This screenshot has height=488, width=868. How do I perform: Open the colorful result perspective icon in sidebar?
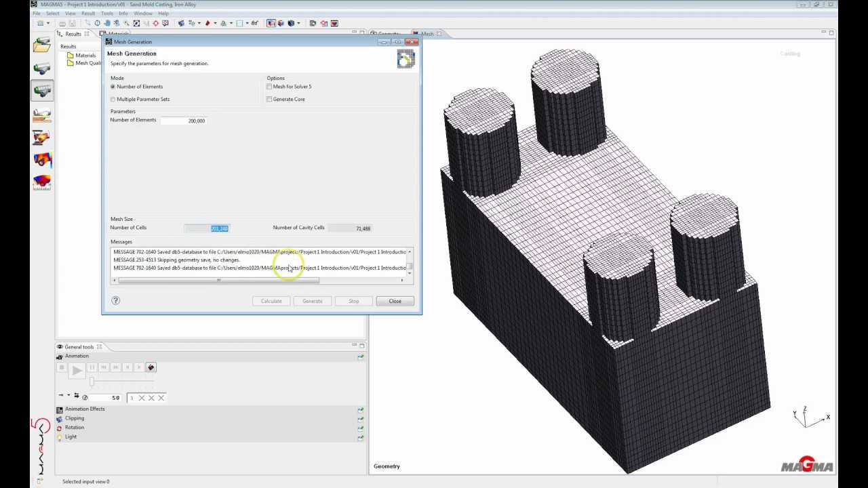click(42, 161)
